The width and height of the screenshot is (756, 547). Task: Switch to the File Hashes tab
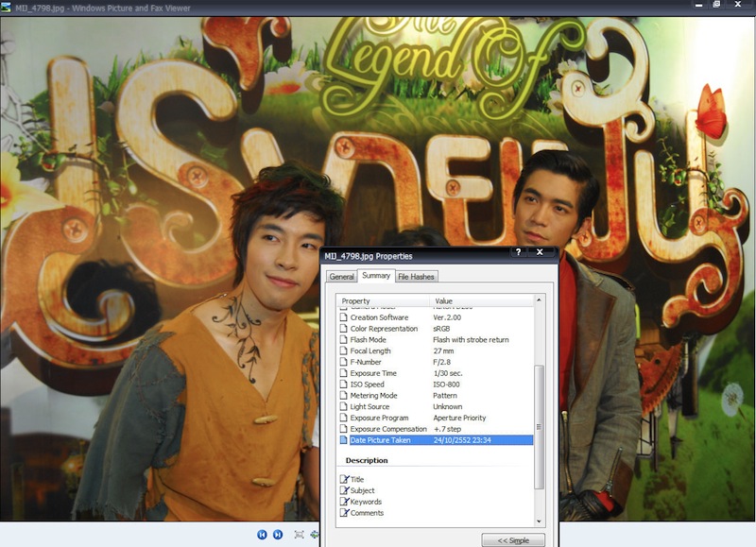(x=416, y=277)
